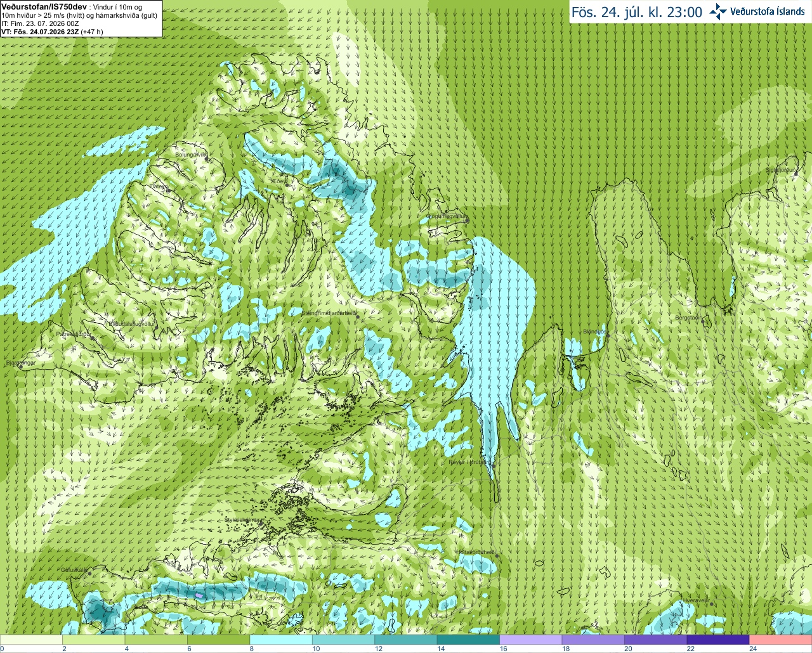Pick the light cyan 8–10 legend swatch
The height and width of the screenshot is (653, 812).
click(281, 640)
